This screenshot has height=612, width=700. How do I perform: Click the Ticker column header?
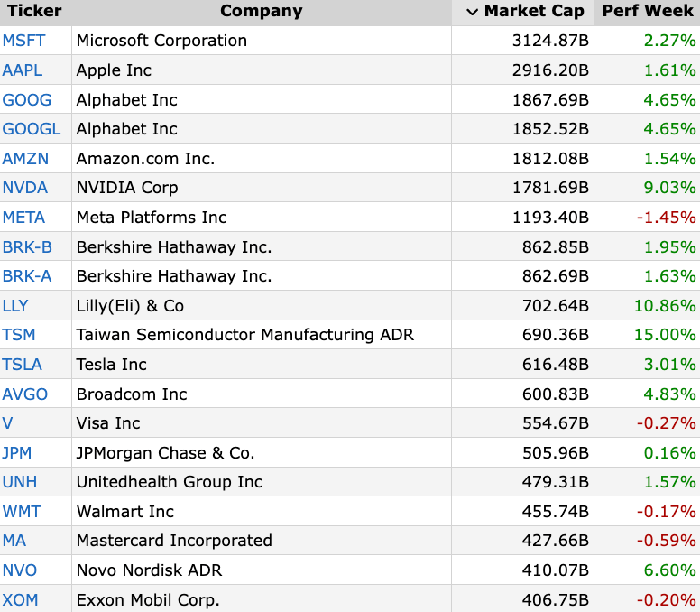(34, 12)
